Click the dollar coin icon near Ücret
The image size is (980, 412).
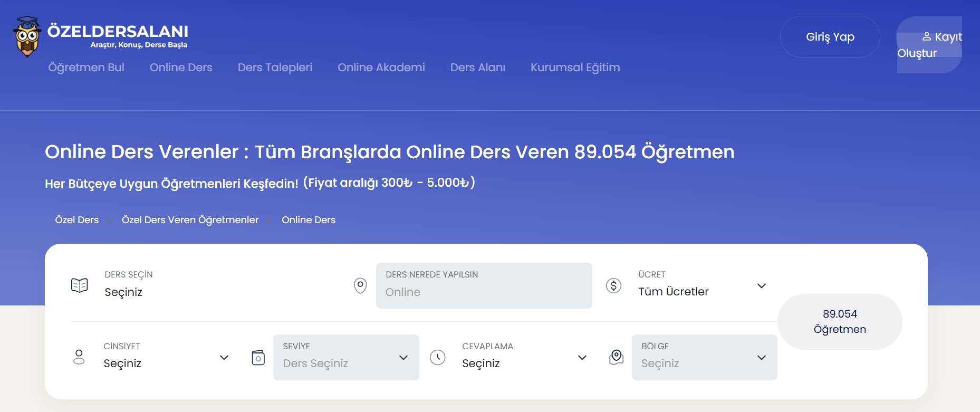(613, 285)
